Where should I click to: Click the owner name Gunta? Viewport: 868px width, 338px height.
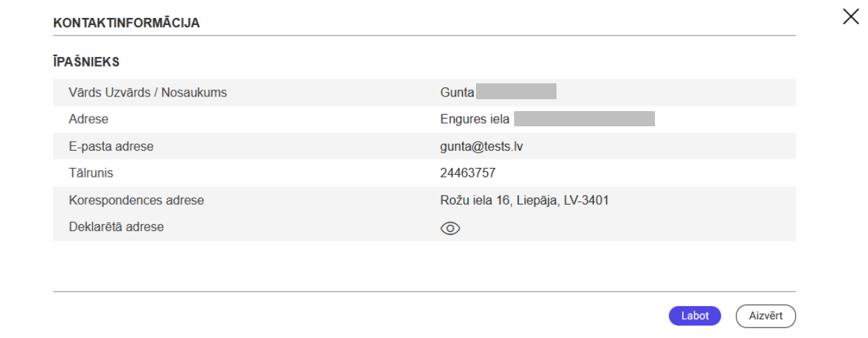click(457, 92)
